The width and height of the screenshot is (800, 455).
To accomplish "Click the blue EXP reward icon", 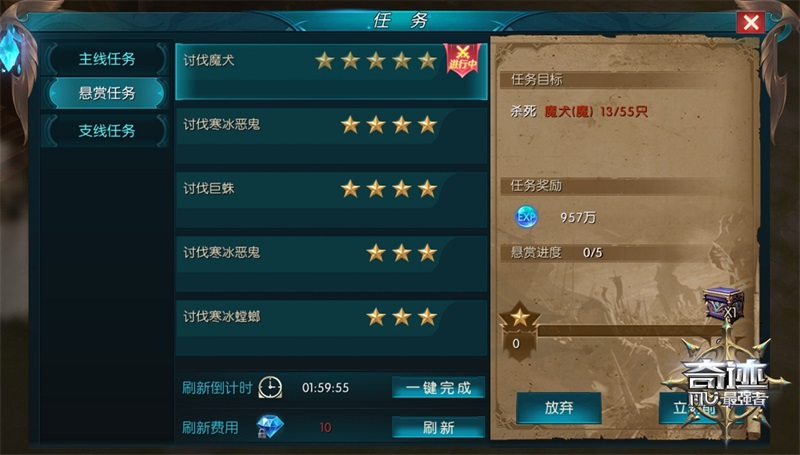I will tap(526, 217).
